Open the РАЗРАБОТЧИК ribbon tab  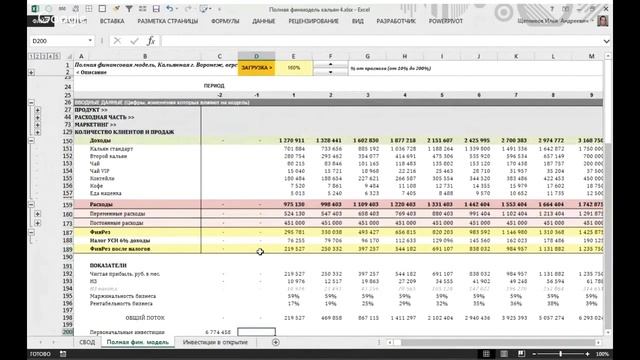[396, 21]
